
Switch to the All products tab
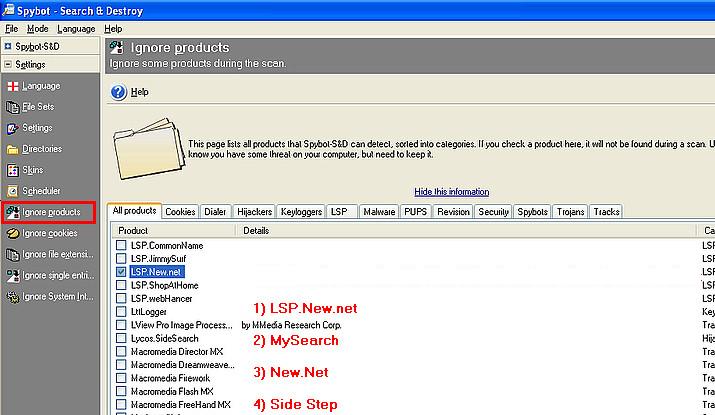click(135, 211)
